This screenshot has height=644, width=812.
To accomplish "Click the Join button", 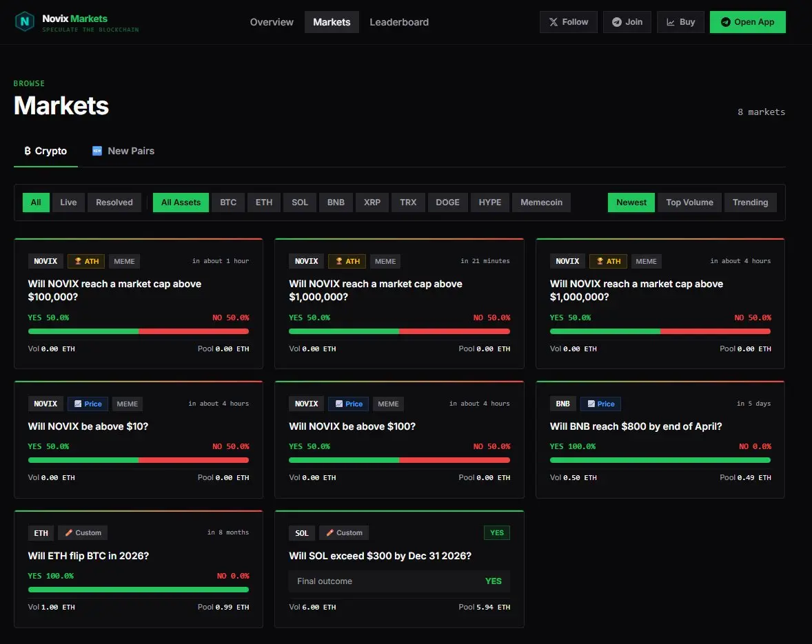I will (x=627, y=22).
